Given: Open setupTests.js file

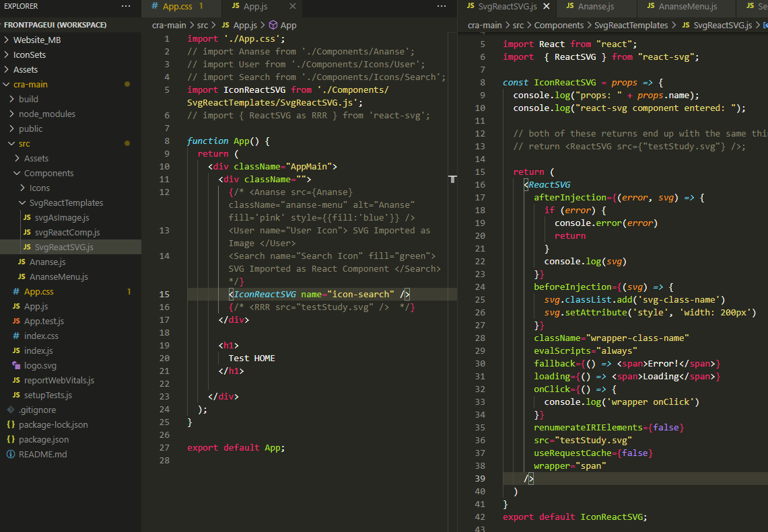Looking at the screenshot, I should point(71,395).
